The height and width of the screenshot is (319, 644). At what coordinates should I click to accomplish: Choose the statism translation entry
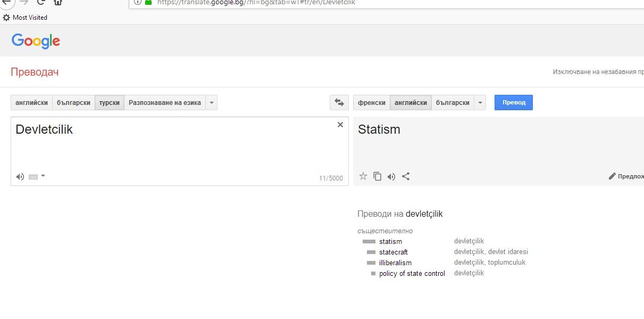(x=390, y=241)
